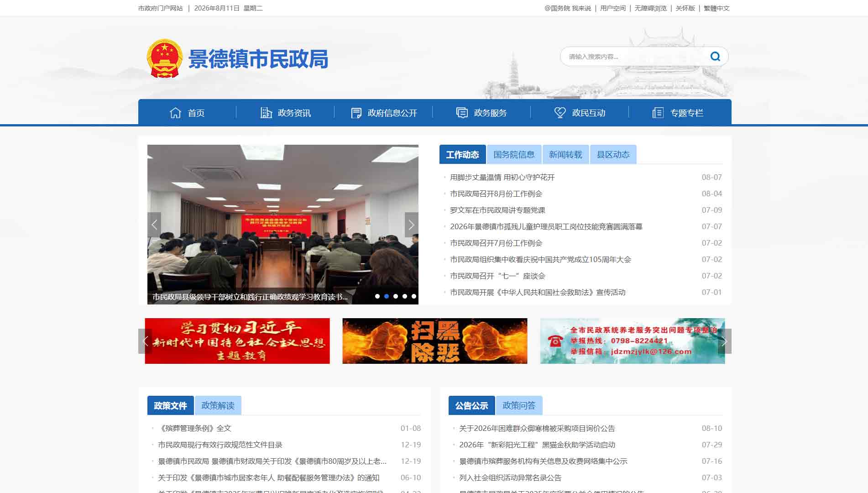Select the first carousel dot
This screenshot has height=493, width=868.
coord(377,296)
